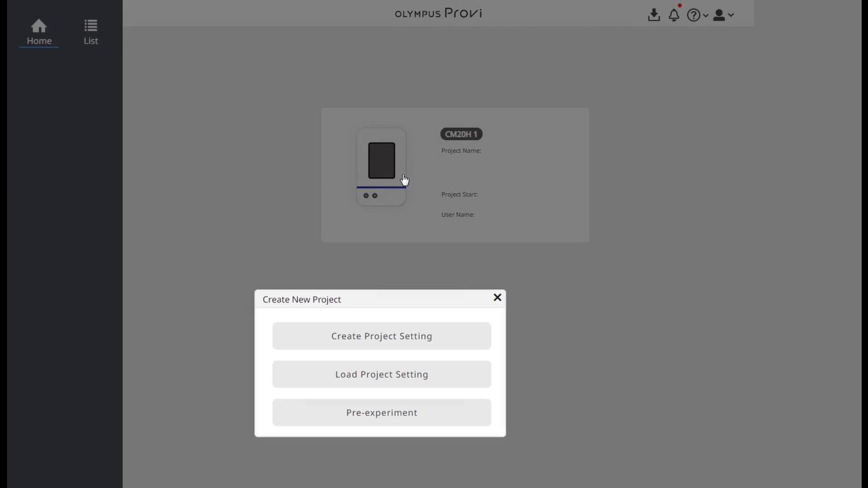Screen dimensions: 868x488
Task: Select the Home icon in the sidebar
Action: tap(39, 24)
